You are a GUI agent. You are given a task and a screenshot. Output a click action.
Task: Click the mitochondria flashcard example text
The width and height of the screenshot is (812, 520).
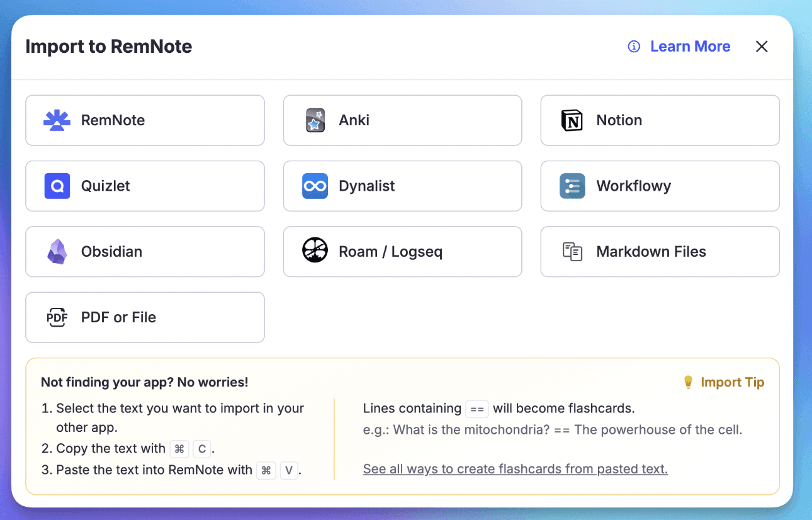tap(553, 431)
